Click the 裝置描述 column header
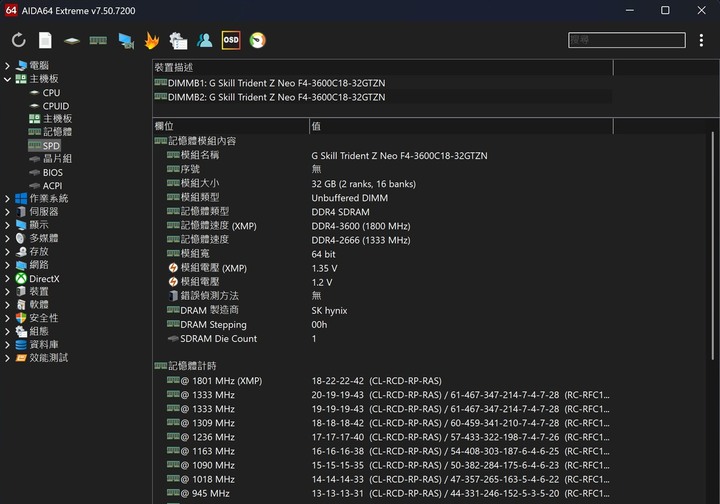The image size is (720, 504). coord(382,67)
